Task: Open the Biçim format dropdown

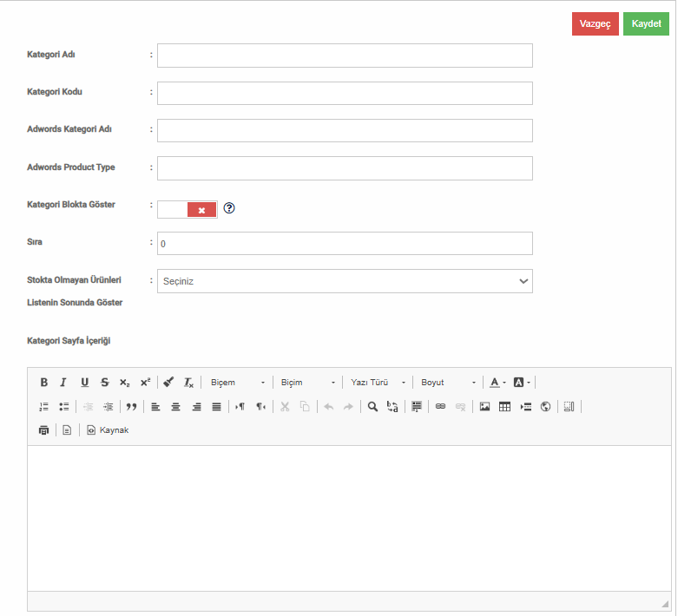Action: [308, 383]
